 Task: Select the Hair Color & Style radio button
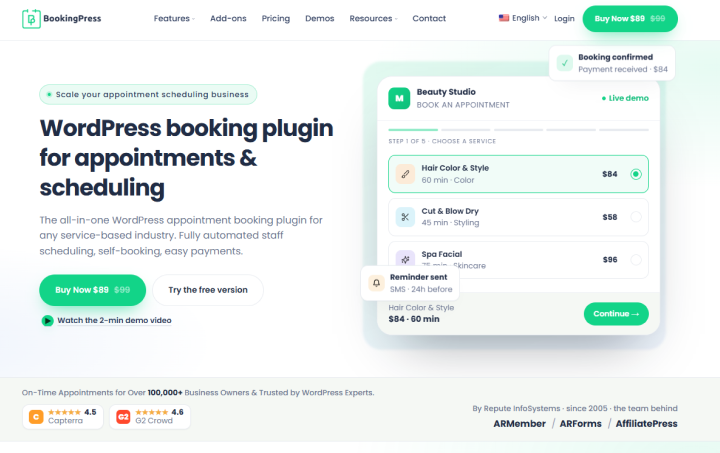636,174
